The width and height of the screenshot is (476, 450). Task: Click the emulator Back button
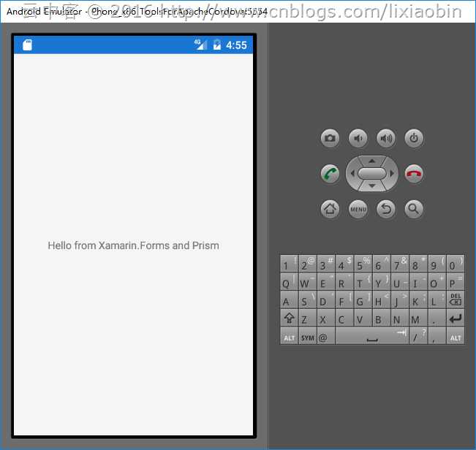pyautogui.click(x=386, y=209)
